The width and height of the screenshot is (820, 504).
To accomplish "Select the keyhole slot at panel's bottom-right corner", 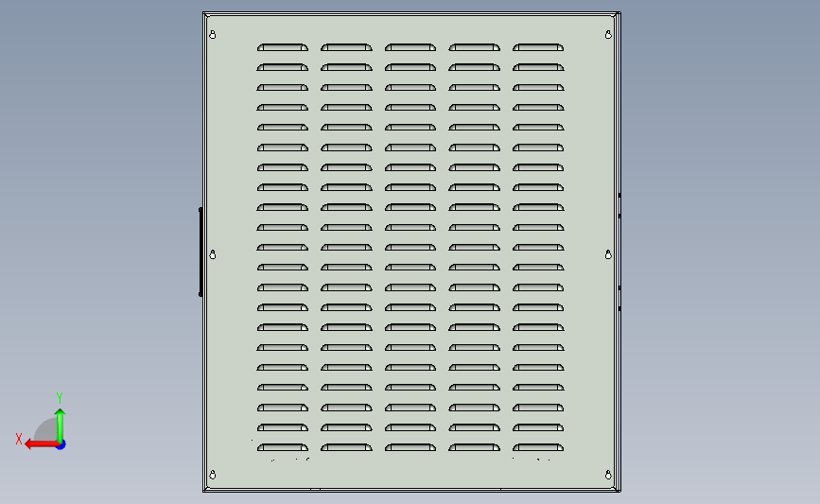I will pyautogui.click(x=608, y=475).
